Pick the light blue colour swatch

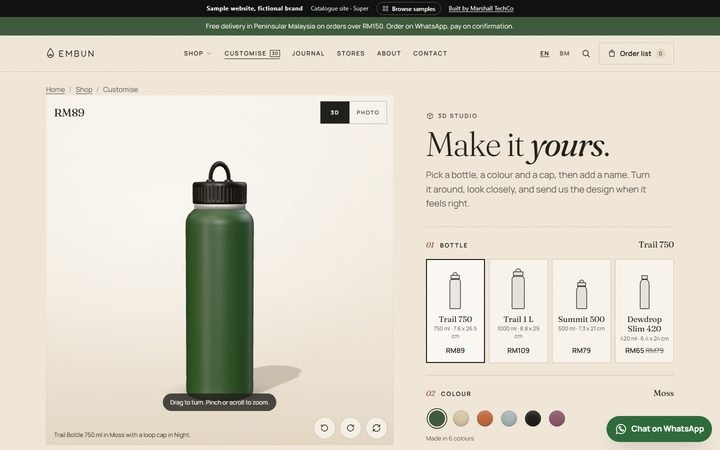click(x=509, y=418)
